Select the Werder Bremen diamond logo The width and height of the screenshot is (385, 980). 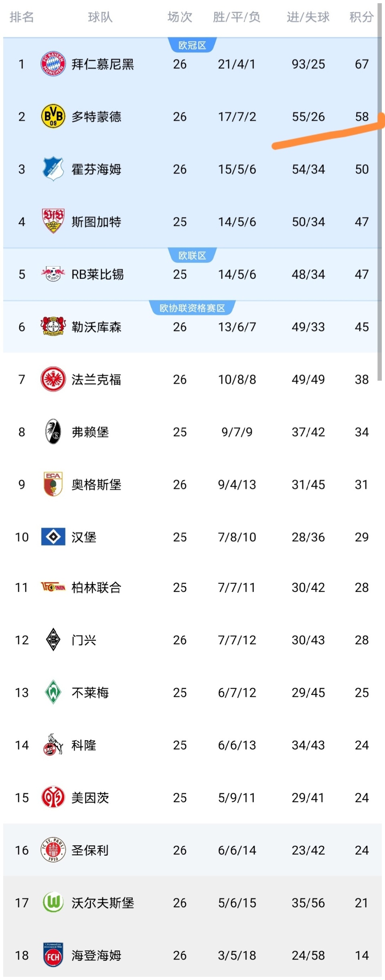53,692
